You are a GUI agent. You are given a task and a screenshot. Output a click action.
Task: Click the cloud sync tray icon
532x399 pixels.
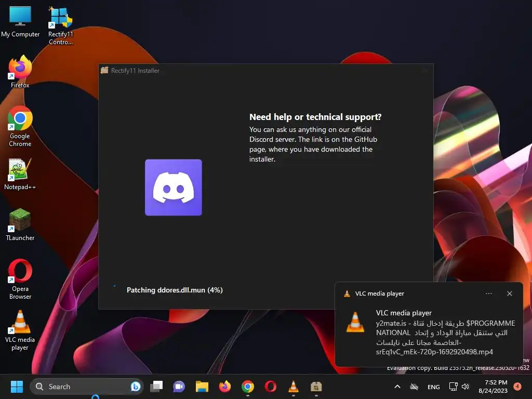coord(414,387)
